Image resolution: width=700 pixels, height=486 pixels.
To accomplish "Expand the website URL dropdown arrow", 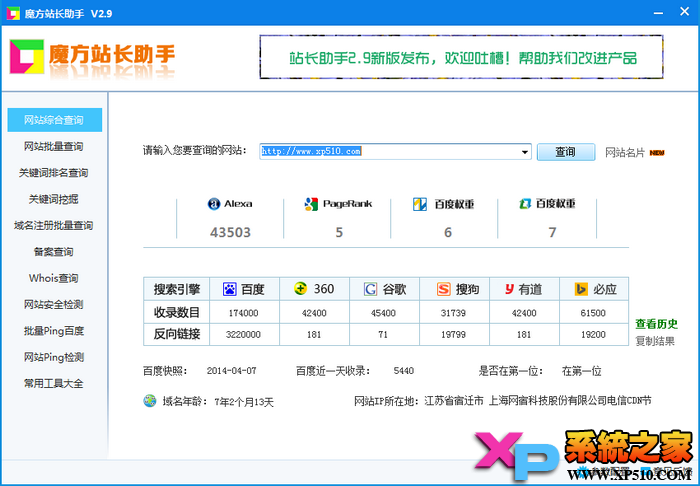I will [x=525, y=152].
